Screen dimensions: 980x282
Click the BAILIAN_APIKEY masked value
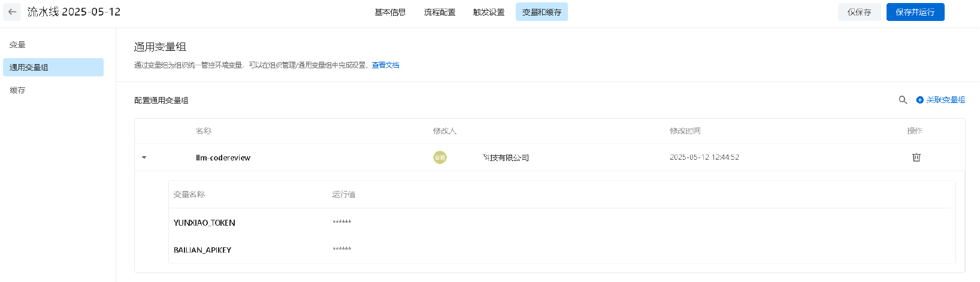pyautogui.click(x=342, y=250)
